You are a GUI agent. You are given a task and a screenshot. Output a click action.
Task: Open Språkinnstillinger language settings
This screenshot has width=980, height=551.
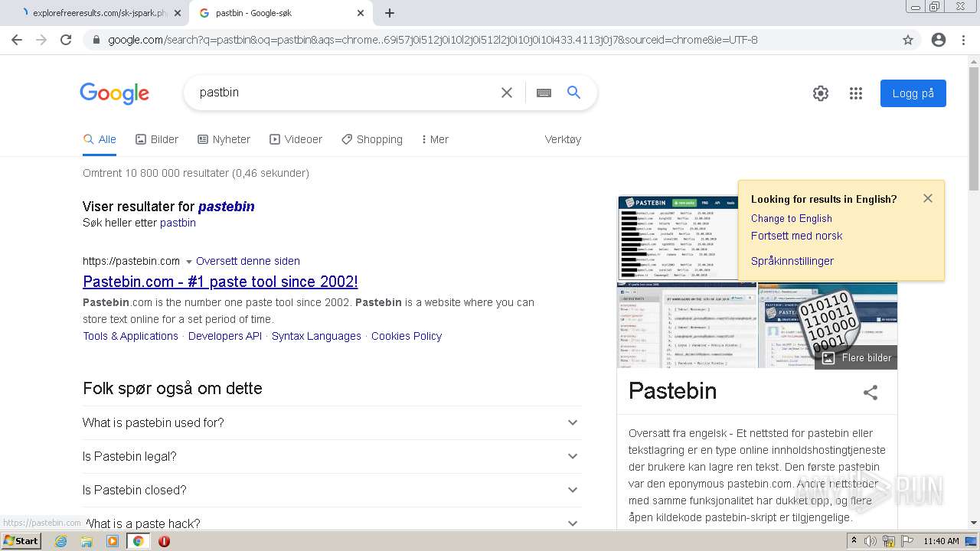[792, 261]
